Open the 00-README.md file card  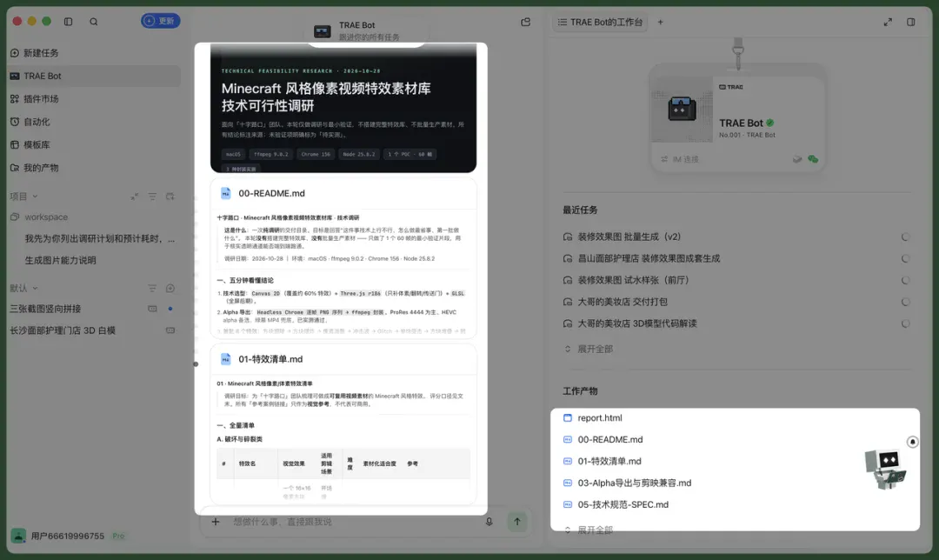tap(343, 257)
